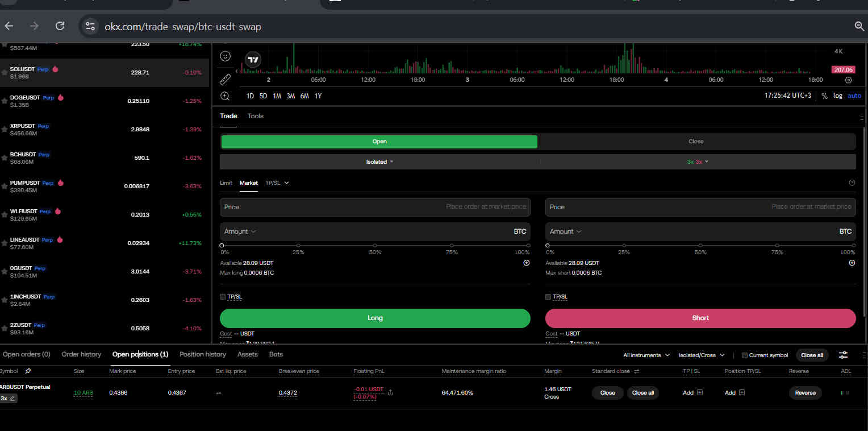
Task: Open 3x leverage dropdown
Action: 698,161
